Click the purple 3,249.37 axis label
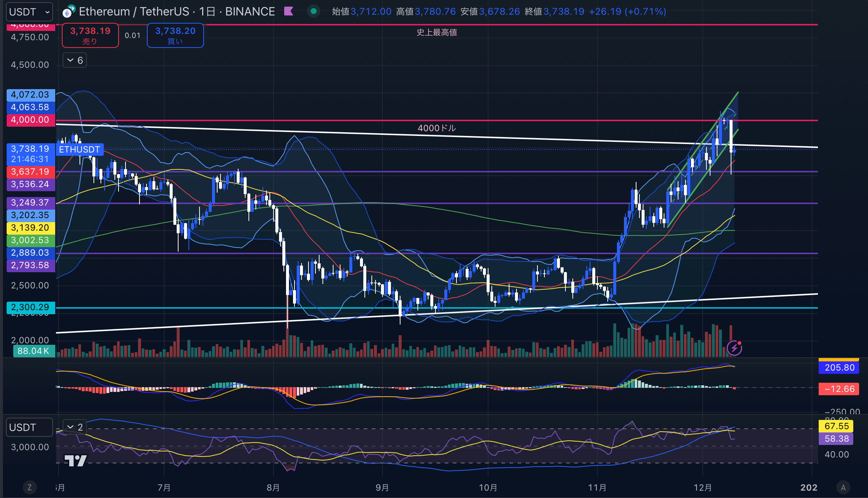 click(x=31, y=203)
